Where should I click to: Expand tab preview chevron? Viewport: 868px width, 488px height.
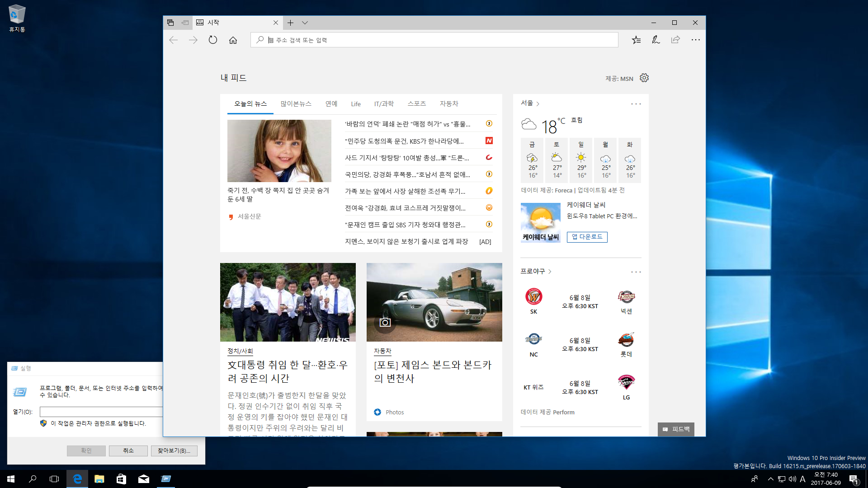click(305, 23)
